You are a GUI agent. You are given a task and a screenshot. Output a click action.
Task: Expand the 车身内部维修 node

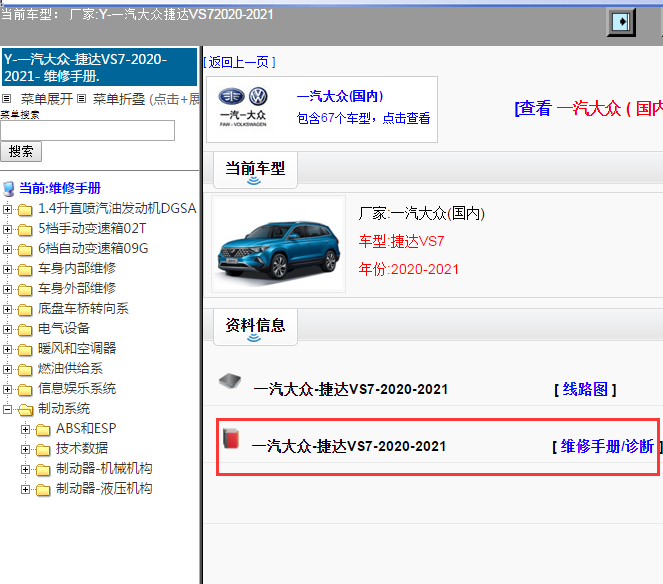click(7, 269)
